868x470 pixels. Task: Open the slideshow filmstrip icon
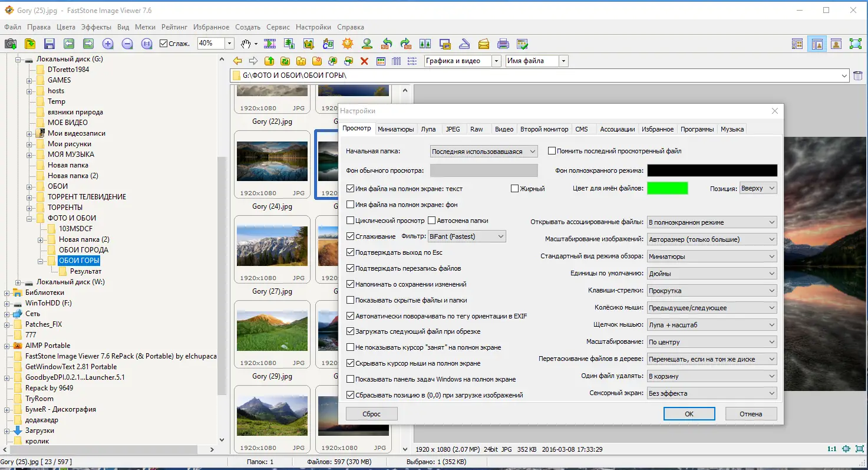click(x=270, y=43)
